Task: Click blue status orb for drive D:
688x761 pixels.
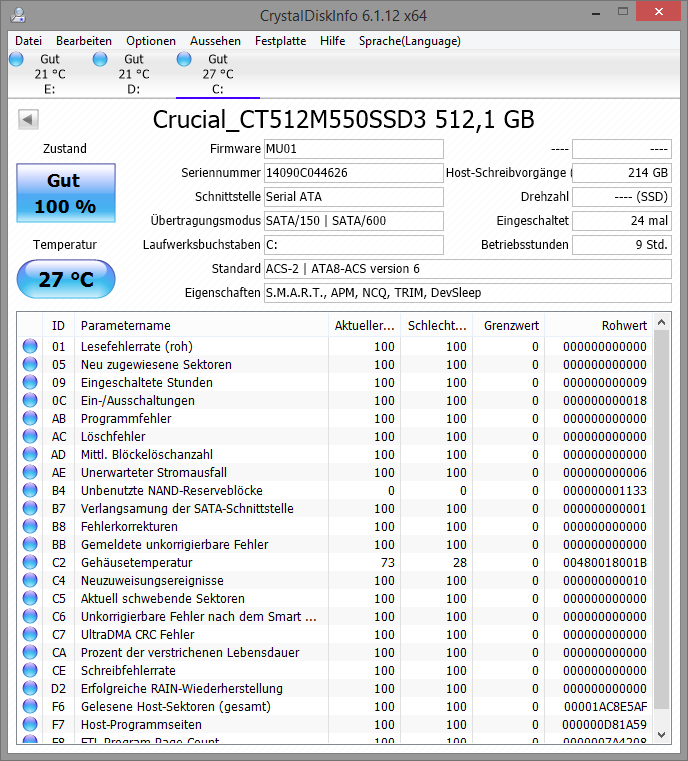Action: (100, 59)
